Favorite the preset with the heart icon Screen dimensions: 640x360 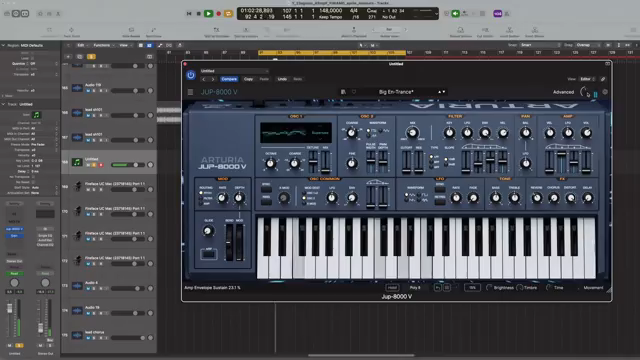[x=354, y=92]
